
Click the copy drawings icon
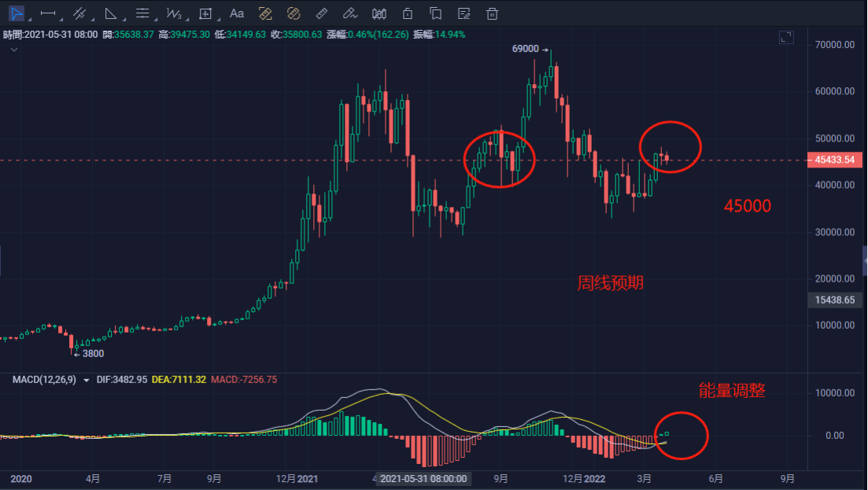[436, 13]
